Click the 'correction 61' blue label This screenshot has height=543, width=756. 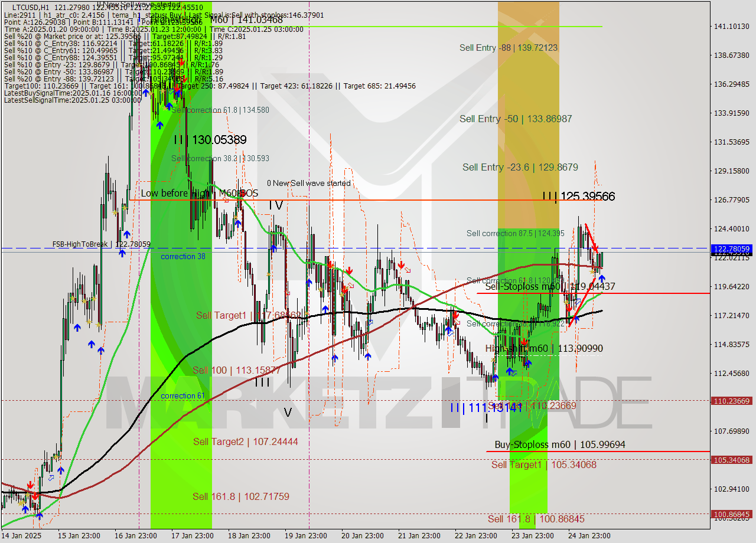pos(183,395)
